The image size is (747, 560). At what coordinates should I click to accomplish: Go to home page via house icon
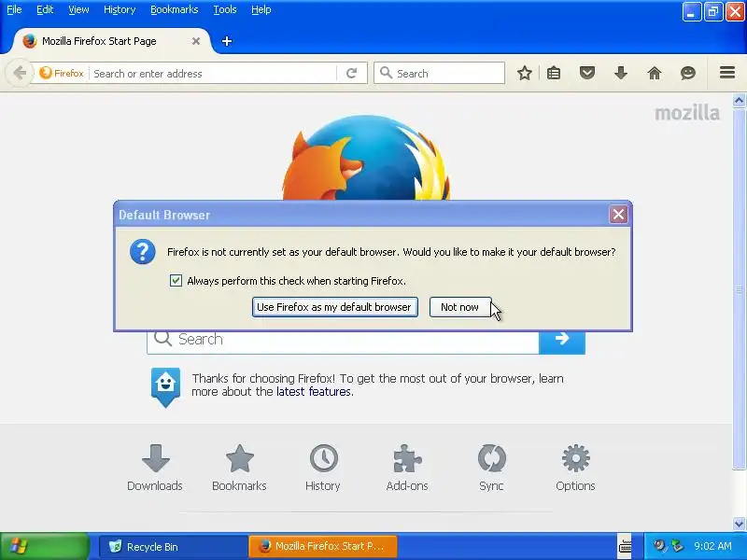coord(655,73)
